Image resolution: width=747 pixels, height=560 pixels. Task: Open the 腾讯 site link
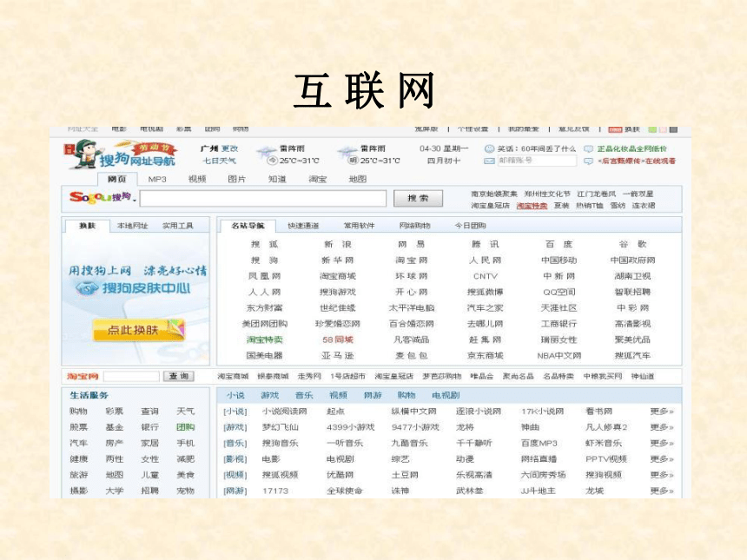tap(486, 244)
